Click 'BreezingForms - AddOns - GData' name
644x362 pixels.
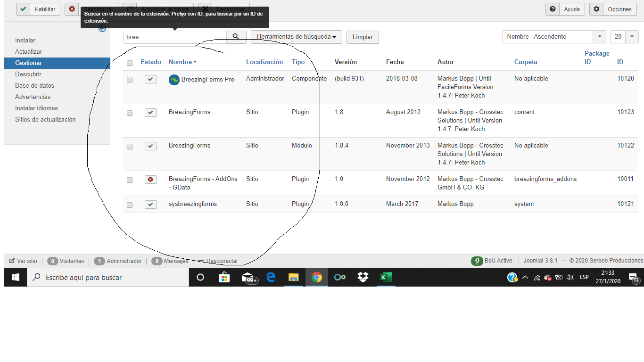pyautogui.click(x=203, y=183)
